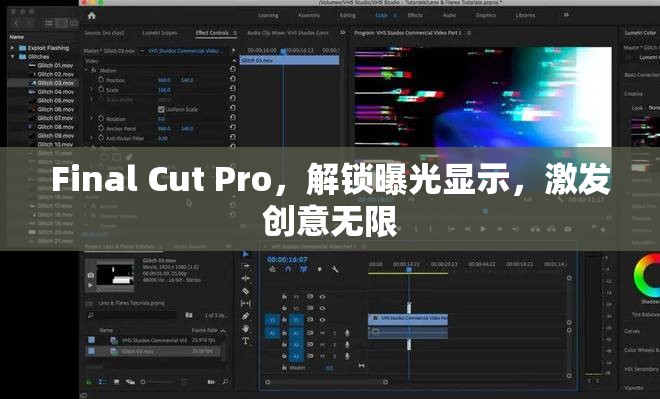Open timeline display settings wrench
Image resolution: width=660 pixels, height=399 pixels.
coord(335,269)
